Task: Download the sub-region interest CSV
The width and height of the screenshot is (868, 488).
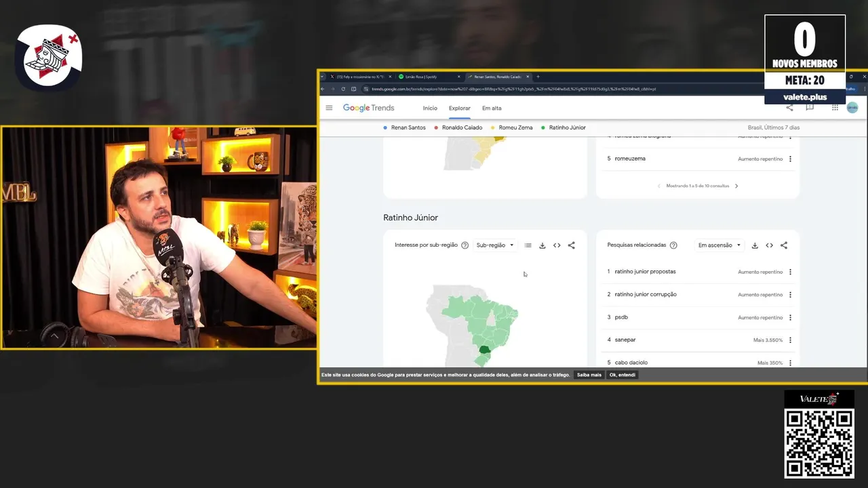Action: (542, 245)
